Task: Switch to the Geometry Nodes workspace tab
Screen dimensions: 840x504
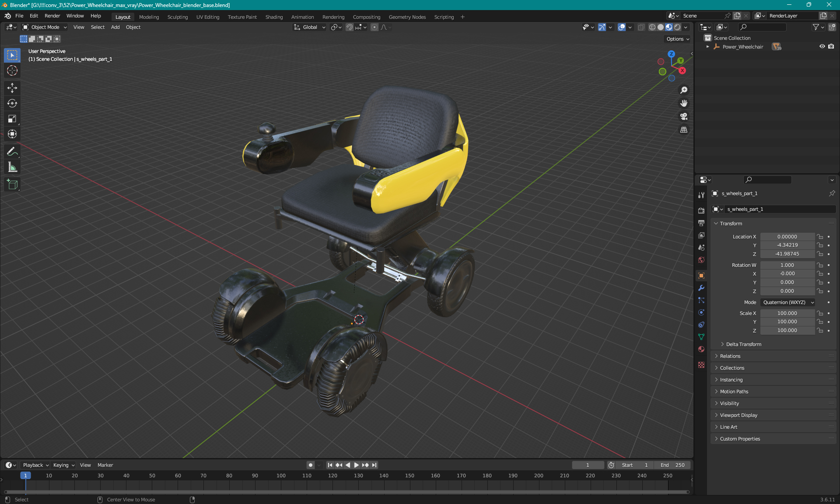Action: pyautogui.click(x=407, y=17)
